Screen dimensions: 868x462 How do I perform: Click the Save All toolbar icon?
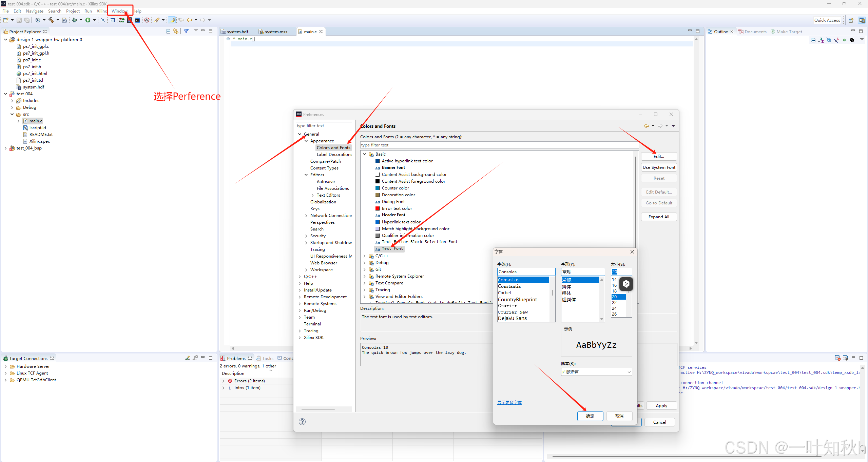[27, 20]
